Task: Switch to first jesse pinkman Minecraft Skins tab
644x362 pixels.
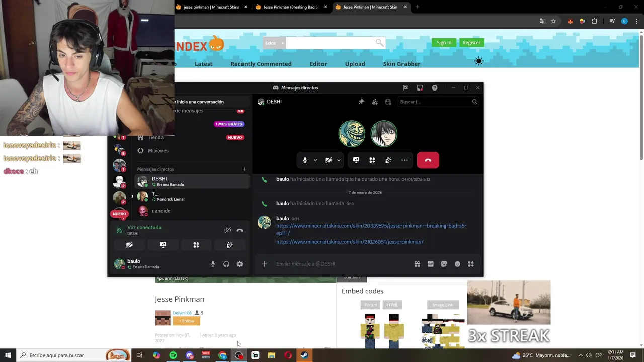Action: pos(211,7)
